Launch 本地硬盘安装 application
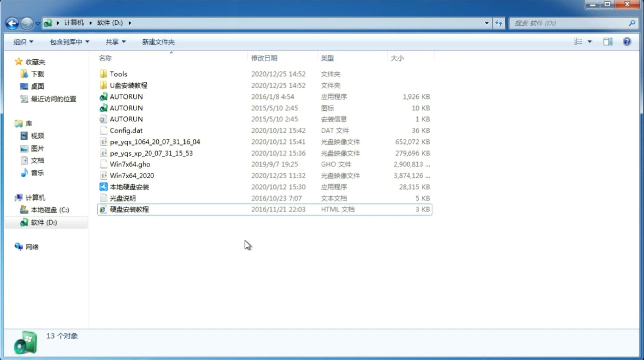644x360 pixels. point(129,187)
